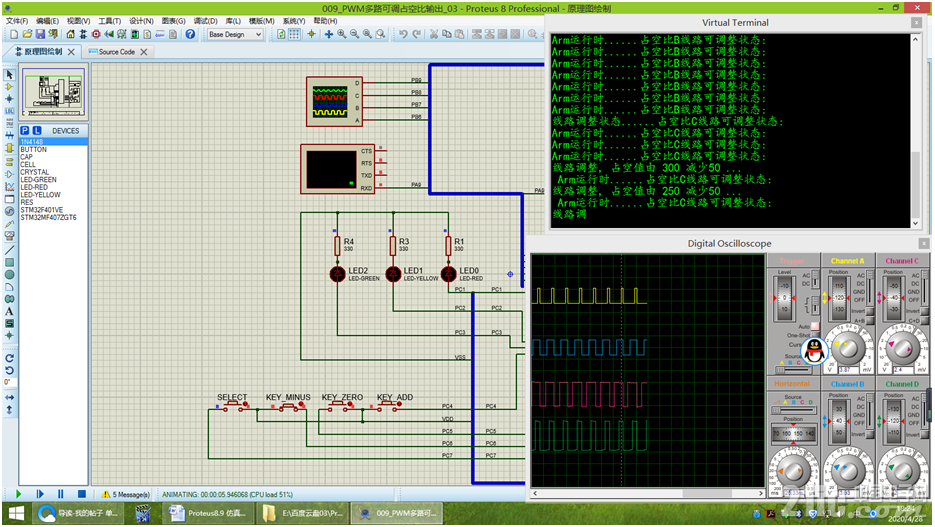Image resolution: width=935 pixels, height=527 pixels.
Task: Toggle the One-Shot trigger button
Action: pos(815,335)
